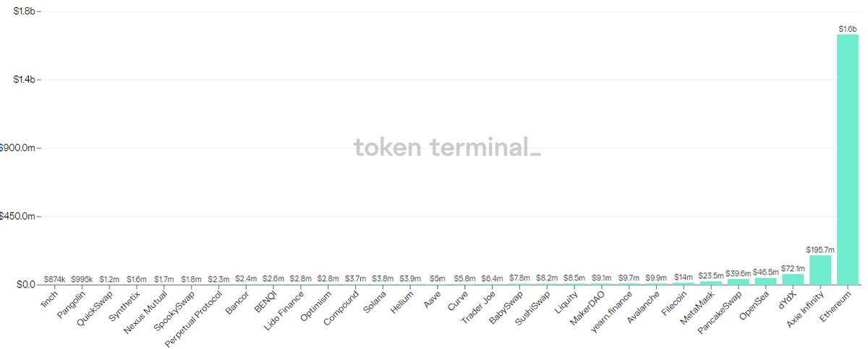Click the $195.7m value label
The width and height of the screenshot is (868, 349).
(820, 249)
